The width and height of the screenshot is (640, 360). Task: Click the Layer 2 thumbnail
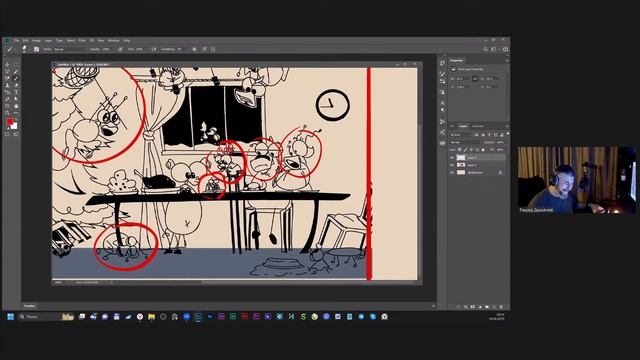pos(461,158)
